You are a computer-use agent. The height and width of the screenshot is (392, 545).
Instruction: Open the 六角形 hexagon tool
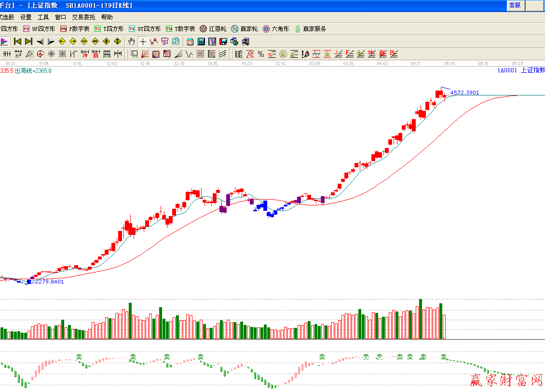(276, 29)
